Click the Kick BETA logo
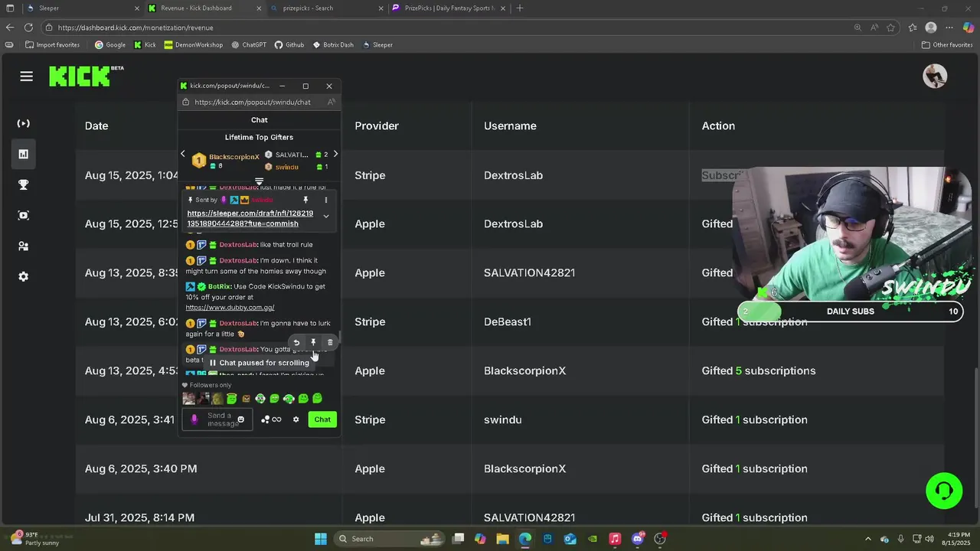This screenshot has height=551, width=980. pyautogui.click(x=86, y=76)
